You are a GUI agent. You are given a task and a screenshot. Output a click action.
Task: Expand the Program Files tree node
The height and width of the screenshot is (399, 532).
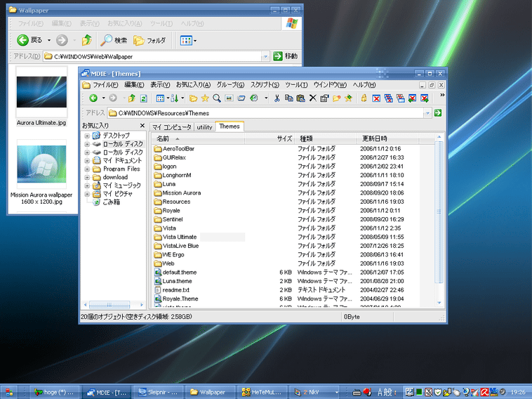pyautogui.click(x=87, y=169)
